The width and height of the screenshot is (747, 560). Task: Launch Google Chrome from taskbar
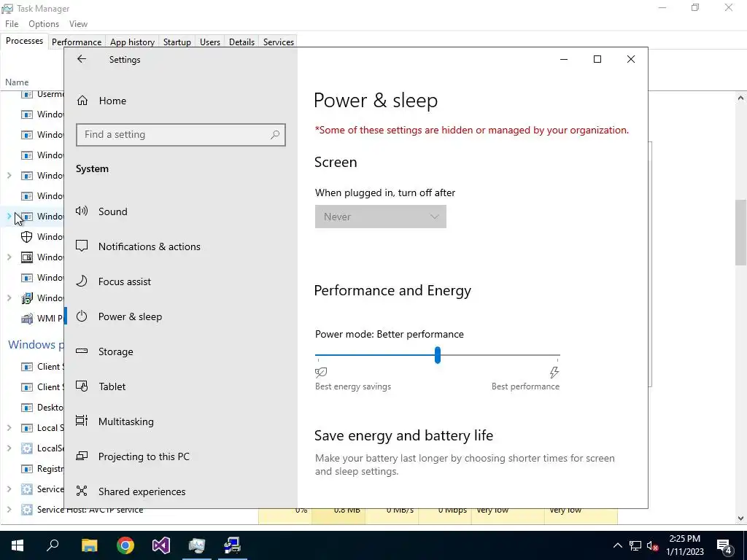click(x=125, y=545)
